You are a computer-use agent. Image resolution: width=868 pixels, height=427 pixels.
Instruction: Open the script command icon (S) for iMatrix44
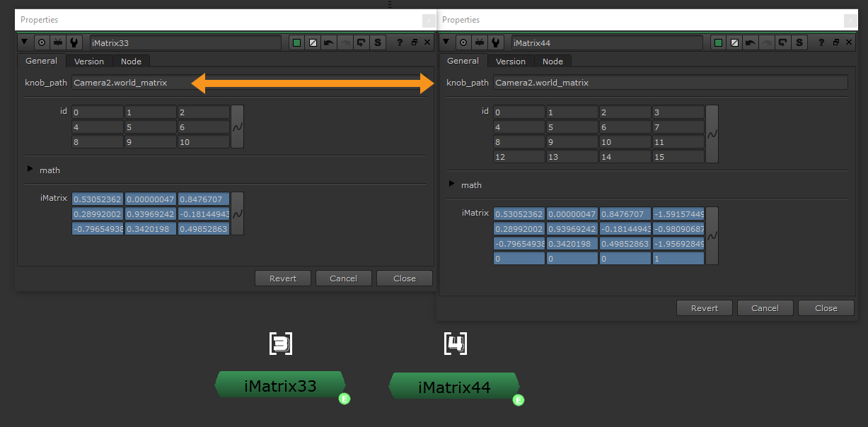pos(798,42)
